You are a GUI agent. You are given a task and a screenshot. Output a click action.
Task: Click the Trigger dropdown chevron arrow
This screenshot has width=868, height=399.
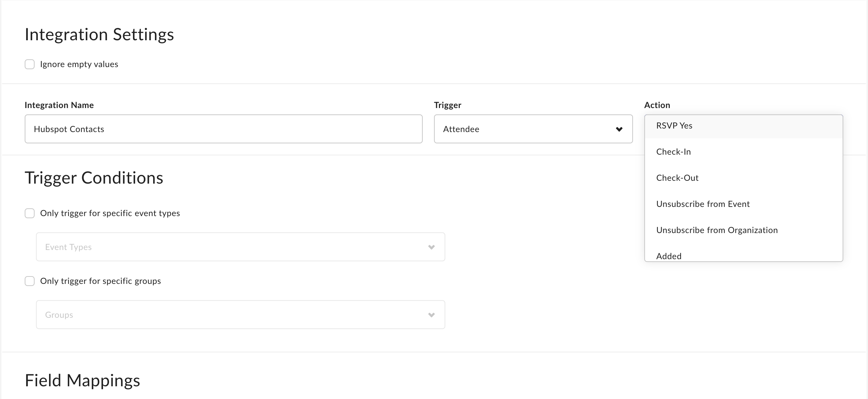pos(619,129)
